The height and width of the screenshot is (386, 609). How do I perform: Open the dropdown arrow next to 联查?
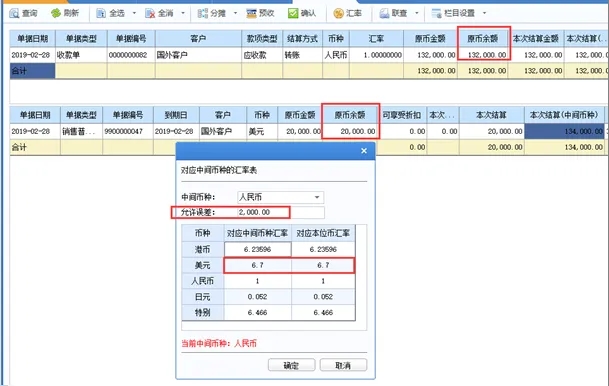(417, 13)
